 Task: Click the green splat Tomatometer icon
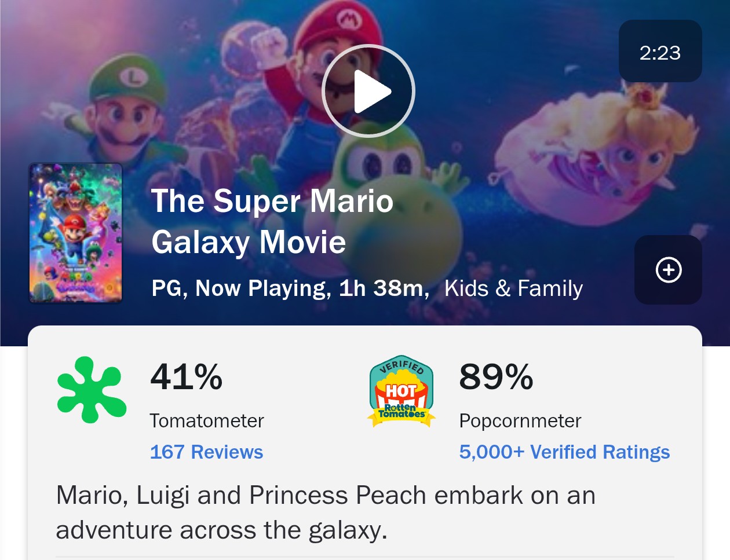coord(92,390)
